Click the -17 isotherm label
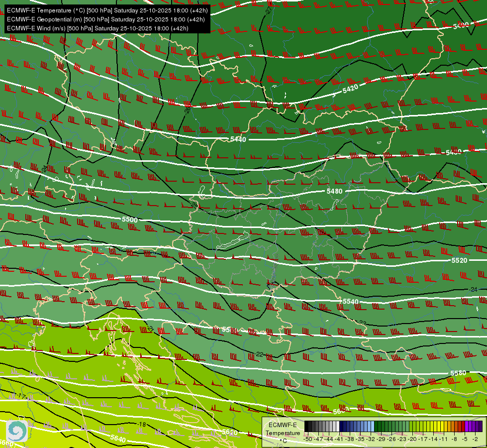 (21, 396)
